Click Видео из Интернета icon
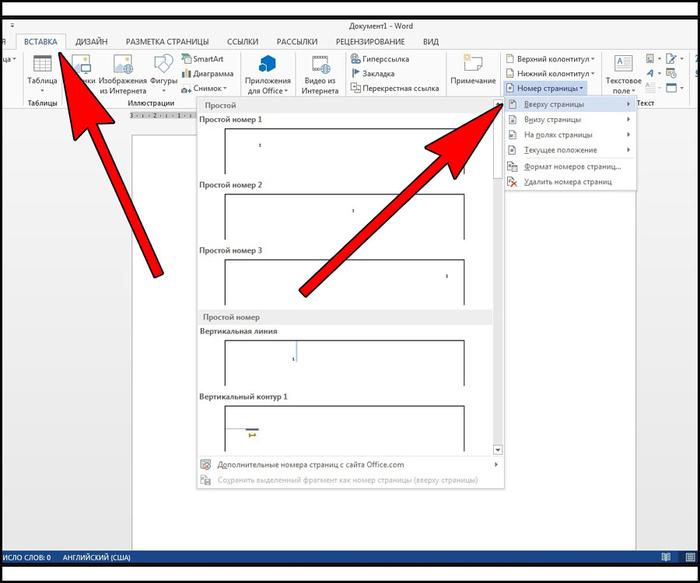700x583 pixels. [319, 73]
